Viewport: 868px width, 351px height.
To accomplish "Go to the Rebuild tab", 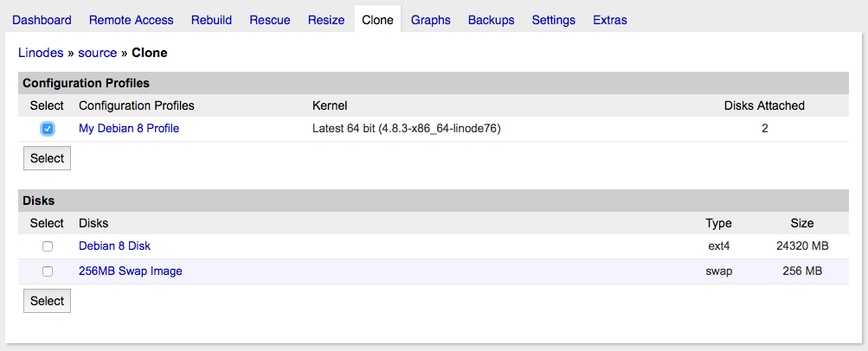I will pyautogui.click(x=211, y=20).
